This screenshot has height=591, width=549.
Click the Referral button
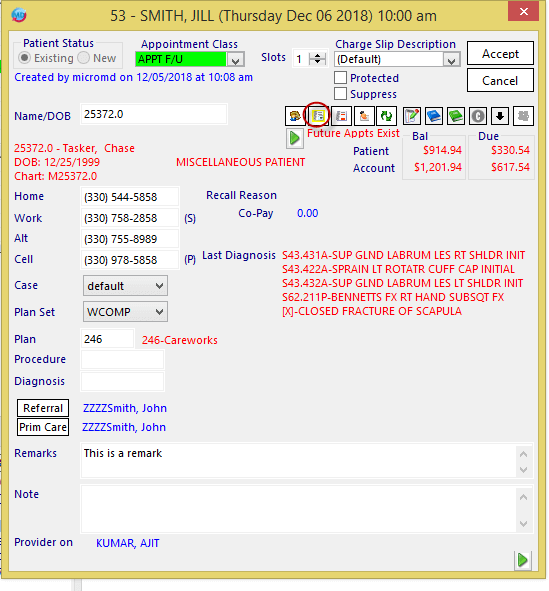(43, 408)
